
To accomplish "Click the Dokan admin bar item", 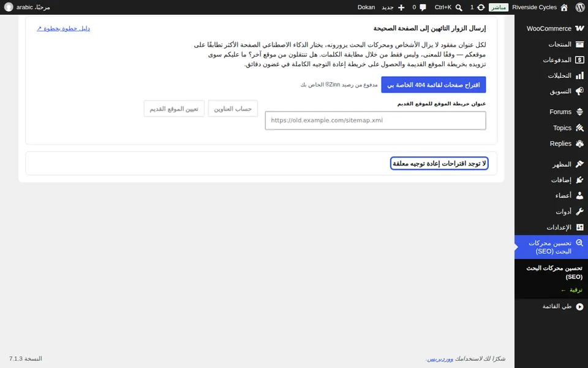I will [x=366, y=7].
